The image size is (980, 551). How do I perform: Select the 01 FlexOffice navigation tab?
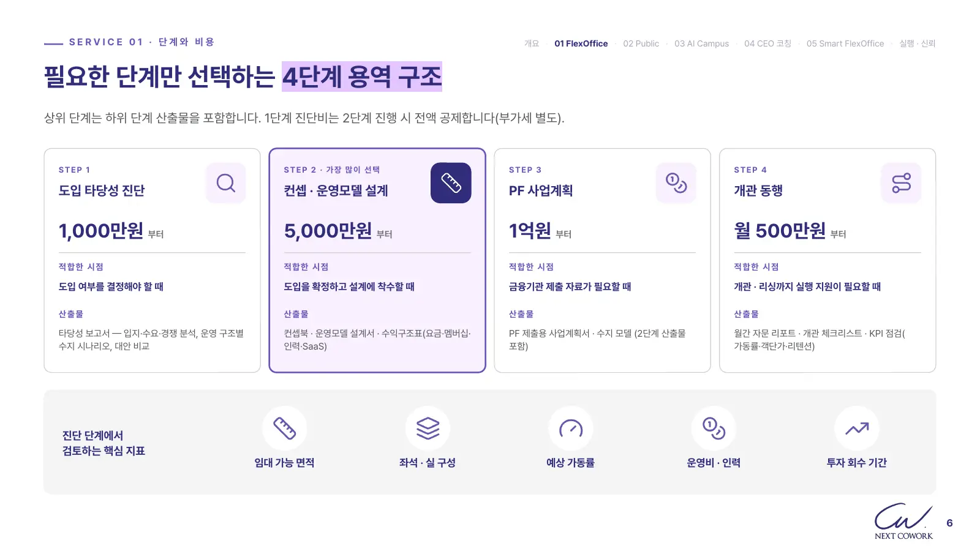tap(581, 43)
